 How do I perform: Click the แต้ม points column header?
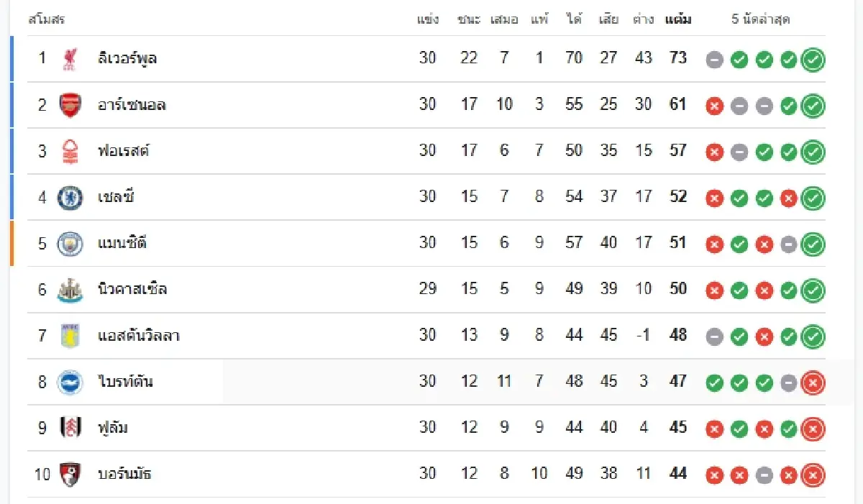(678, 19)
